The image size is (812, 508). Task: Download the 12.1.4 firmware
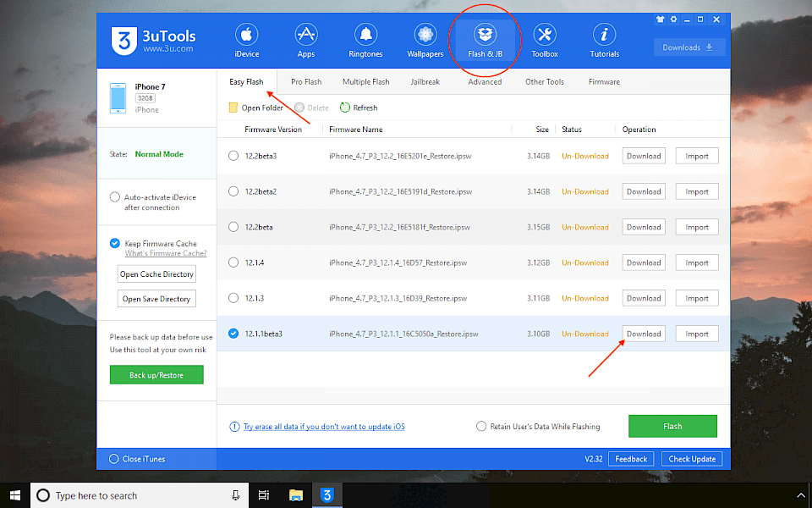644,262
